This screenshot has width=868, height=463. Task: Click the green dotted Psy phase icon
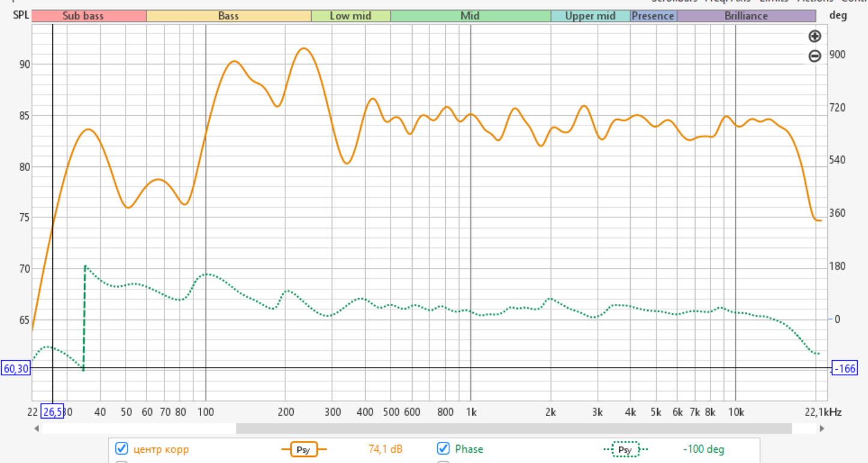tap(625, 449)
